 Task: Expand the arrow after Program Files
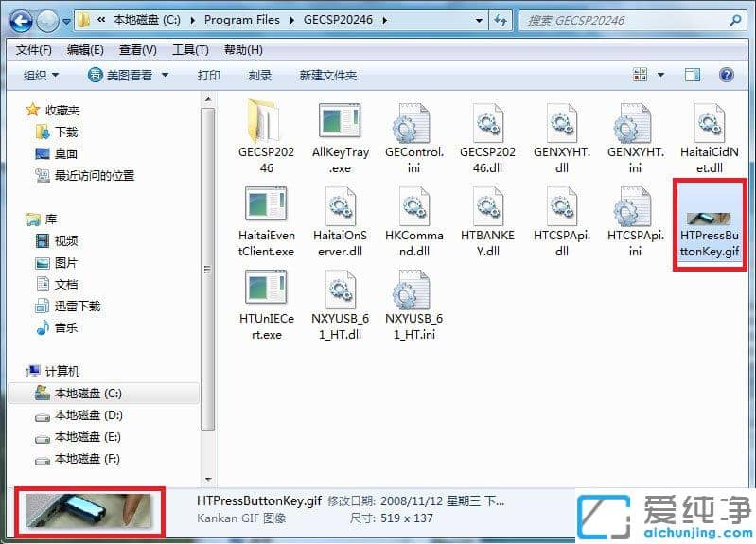pos(292,20)
